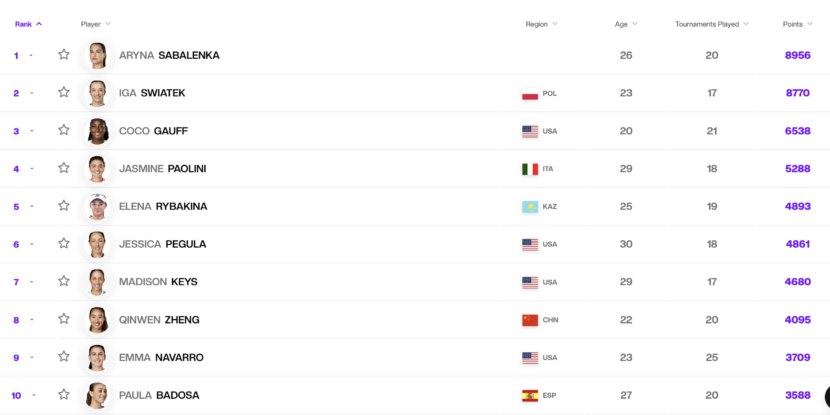Click Italy flag in Paolini row

530,169
